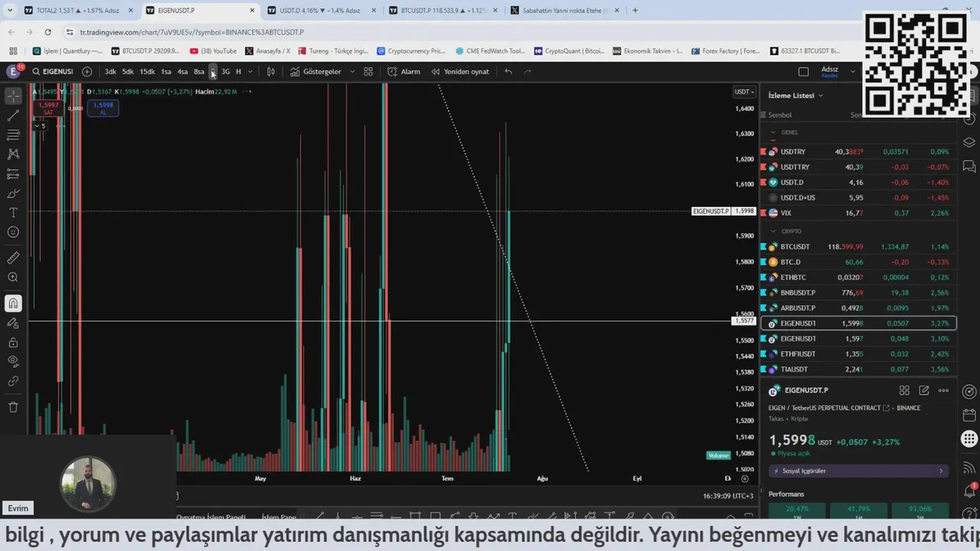This screenshot has height=551, width=980.
Task: Open the chat speech bubble icon
Action: point(969,165)
